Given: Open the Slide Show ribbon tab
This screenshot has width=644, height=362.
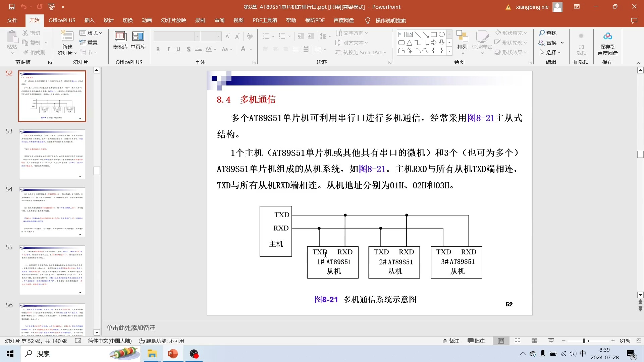Looking at the screenshot, I should (x=173, y=20).
